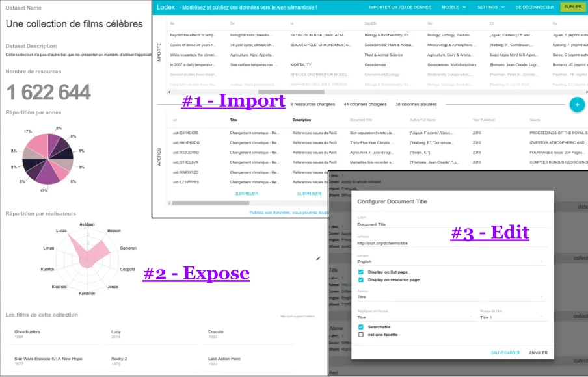Enable the 'est une facette' checkbox
The image size is (588, 377).
click(x=361, y=335)
